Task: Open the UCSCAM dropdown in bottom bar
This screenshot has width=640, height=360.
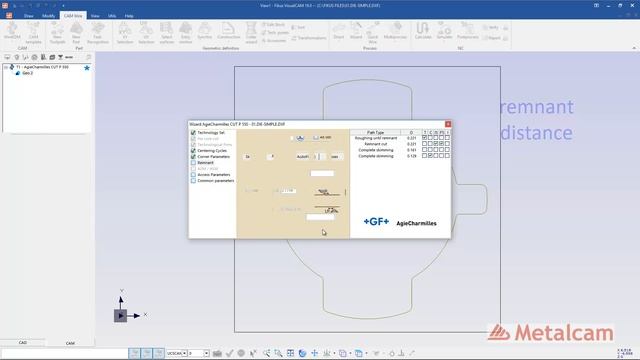Action: (x=184, y=353)
